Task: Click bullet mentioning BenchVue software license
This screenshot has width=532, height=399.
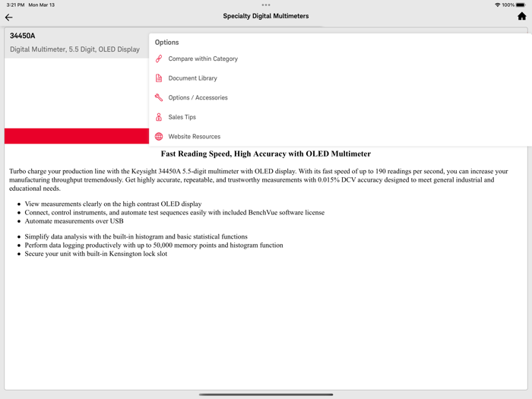Action: click(174, 212)
